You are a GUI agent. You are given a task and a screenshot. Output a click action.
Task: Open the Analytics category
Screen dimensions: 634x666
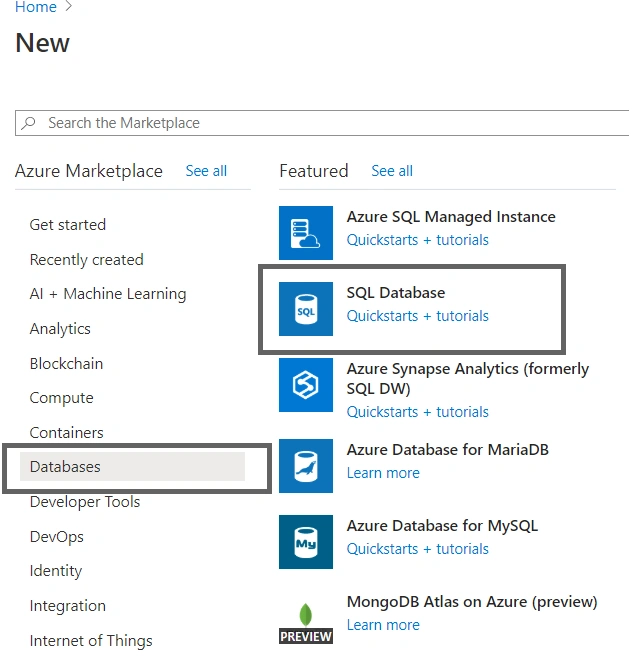(x=60, y=329)
